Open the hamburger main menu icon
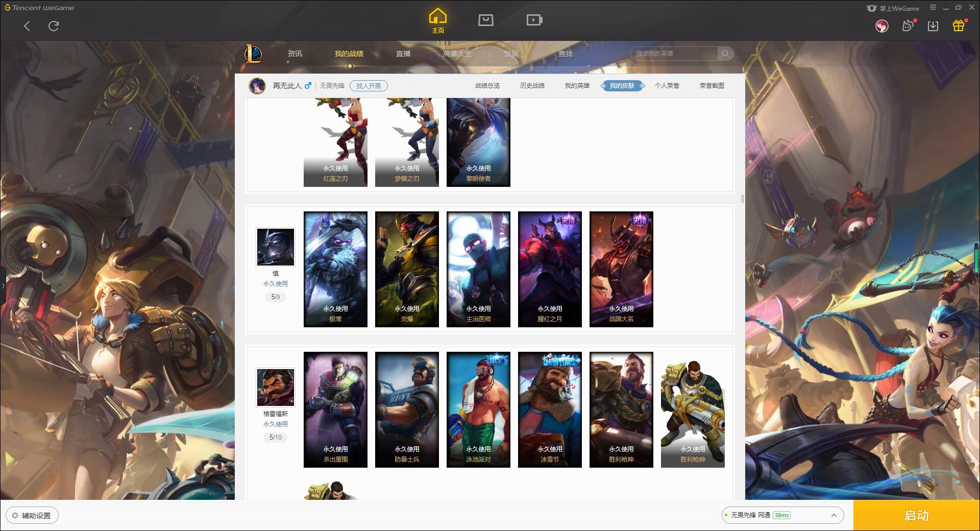The width and height of the screenshot is (980, 531). [933, 8]
